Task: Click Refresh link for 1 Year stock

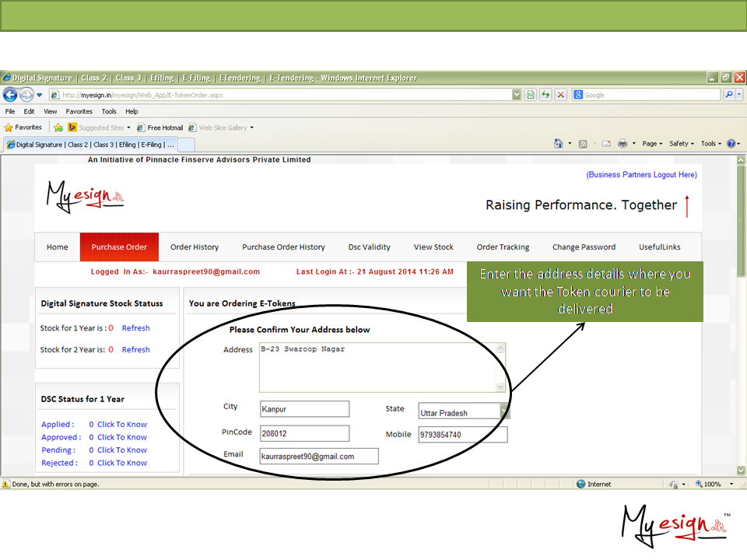Action: pos(135,328)
